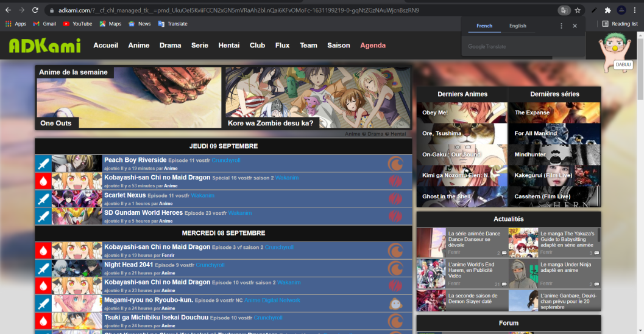
Task: Open The Expanse in Dernières séries
Action: (554, 113)
